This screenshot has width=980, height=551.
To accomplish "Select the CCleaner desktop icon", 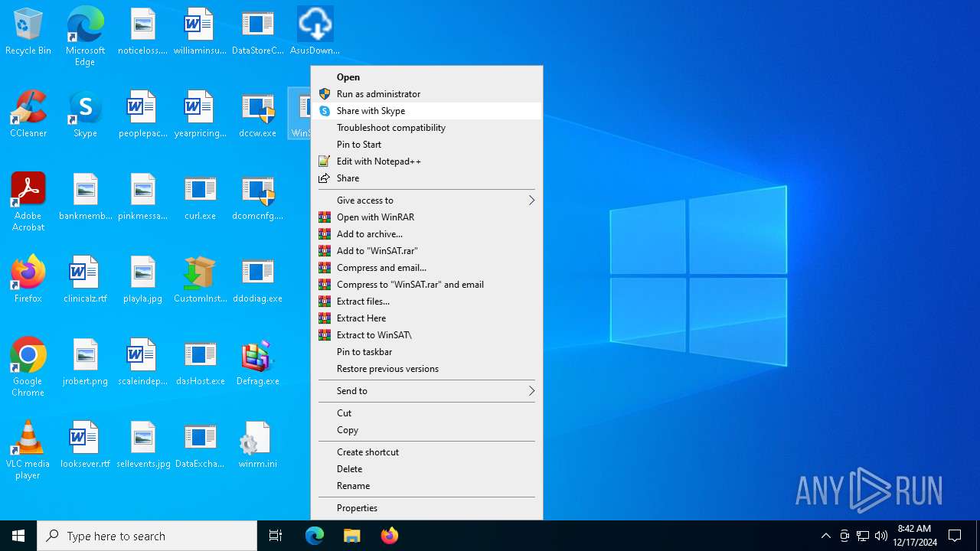I will (28, 114).
